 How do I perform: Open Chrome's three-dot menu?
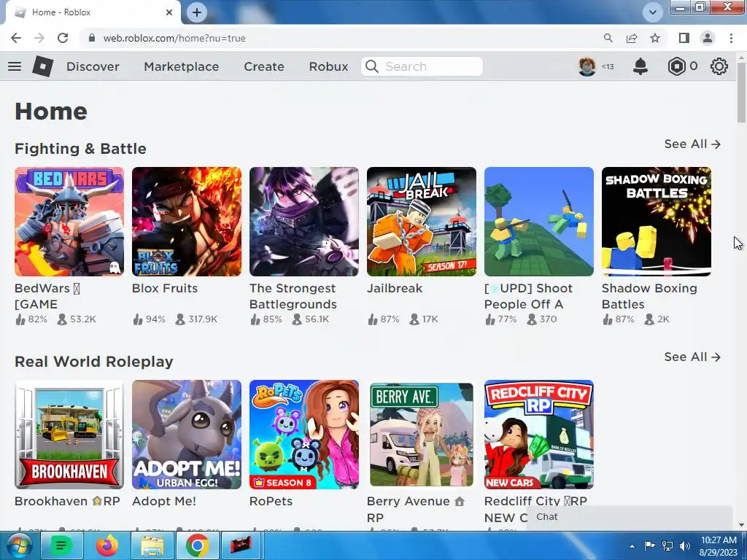(x=731, y=38)
